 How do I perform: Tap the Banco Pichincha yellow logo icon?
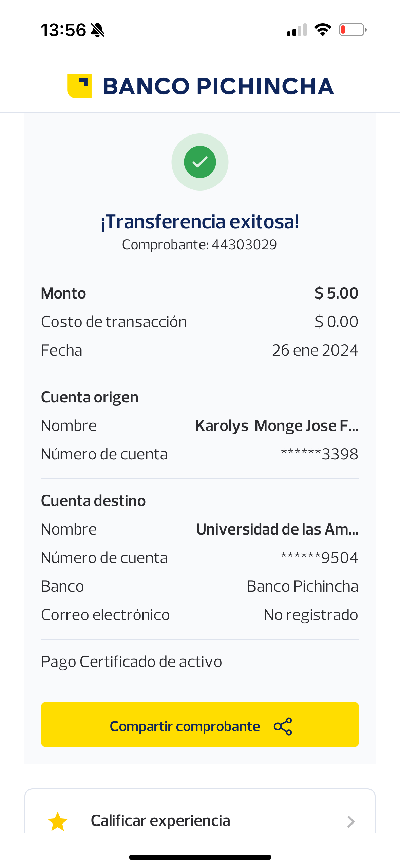point(79,86)
